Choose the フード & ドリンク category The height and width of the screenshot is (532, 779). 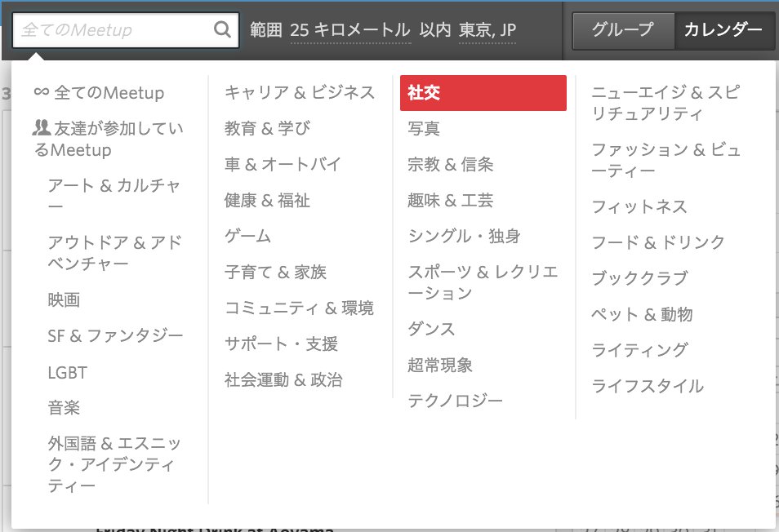tap(658, 242)
